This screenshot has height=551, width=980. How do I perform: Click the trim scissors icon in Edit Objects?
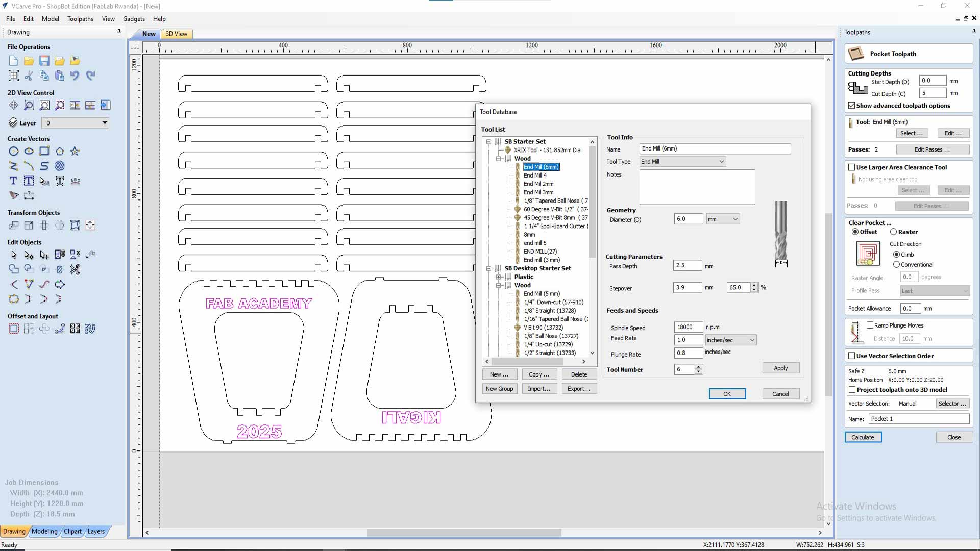[x=75, y=269]
